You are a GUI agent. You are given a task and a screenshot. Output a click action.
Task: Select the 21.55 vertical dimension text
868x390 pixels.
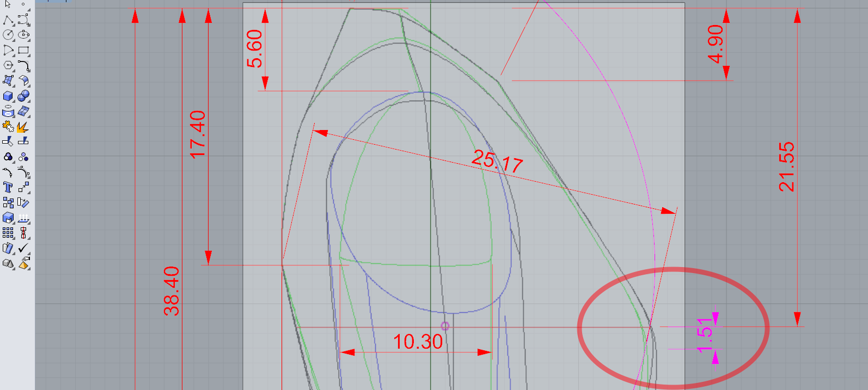786,167
